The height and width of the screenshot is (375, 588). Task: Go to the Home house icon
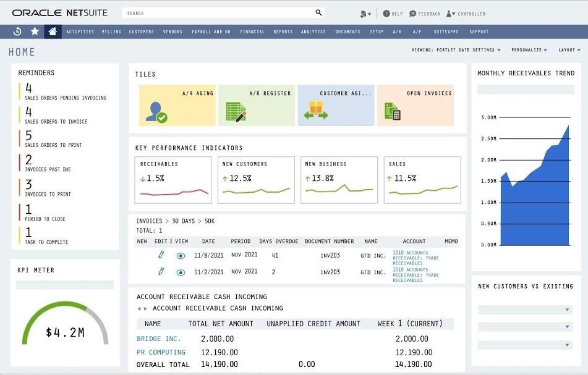(53, 32)
